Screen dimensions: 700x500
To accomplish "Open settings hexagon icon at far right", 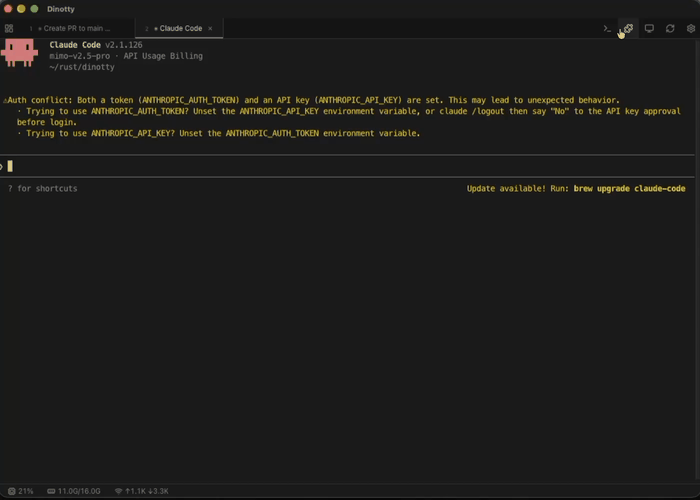I will (691, 29).
